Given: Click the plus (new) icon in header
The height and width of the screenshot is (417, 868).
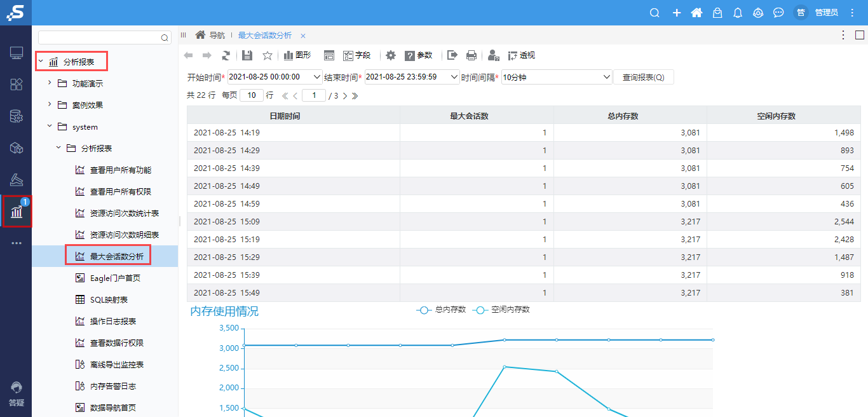Looking at the screenshot, I should coord(677,13).
